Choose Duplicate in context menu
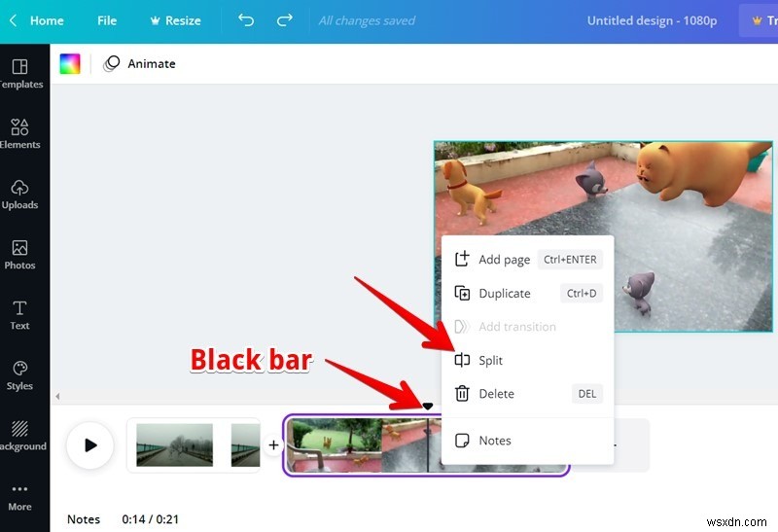This screenshot has width=778, height=532. coord(528,294)
